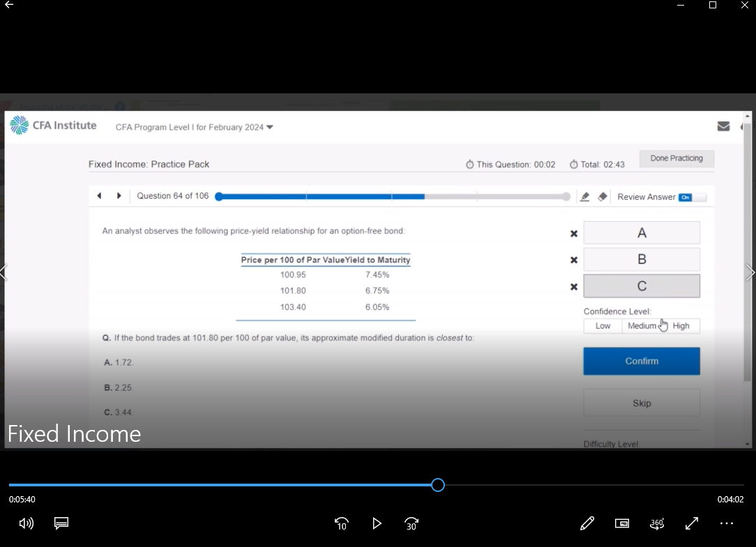Click the Confirm button
Image resolution: width=756 pixels, height=547 pixels.
pos(642,361)
